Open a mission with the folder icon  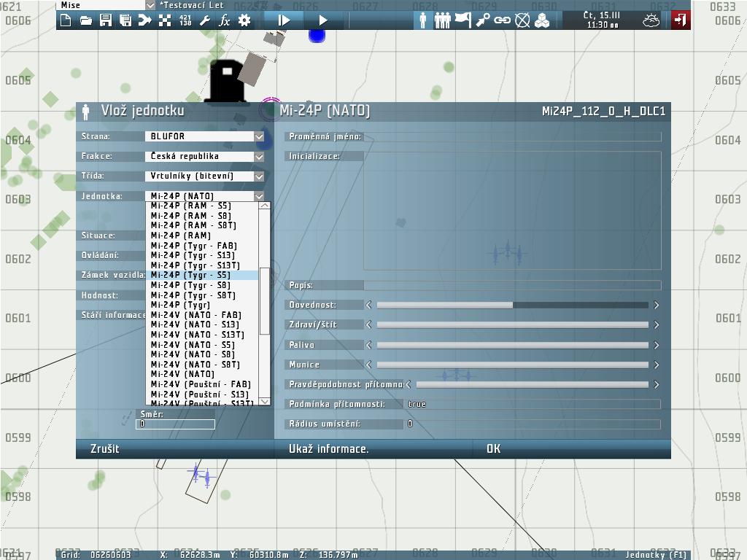[x=86, y=21]
